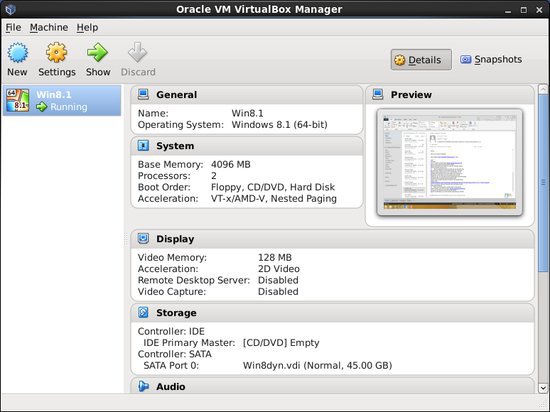The height and width of the screenshot is (412, 550).
Task: Click Boot Order value Floppy, CD/DVD, Hard Disk
Action: pyautogui.click(x=273, y=187)
